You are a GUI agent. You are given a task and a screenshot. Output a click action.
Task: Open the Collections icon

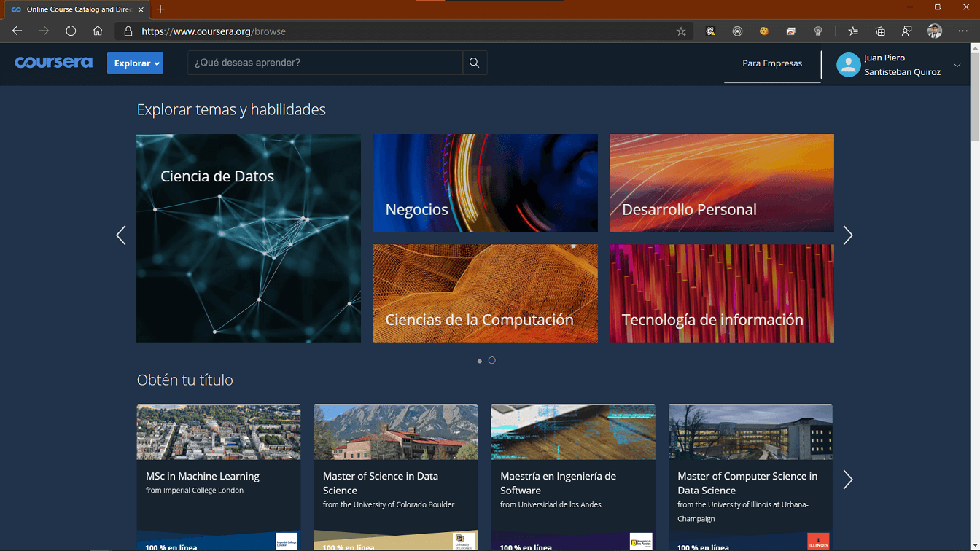(x=880, y=31)
